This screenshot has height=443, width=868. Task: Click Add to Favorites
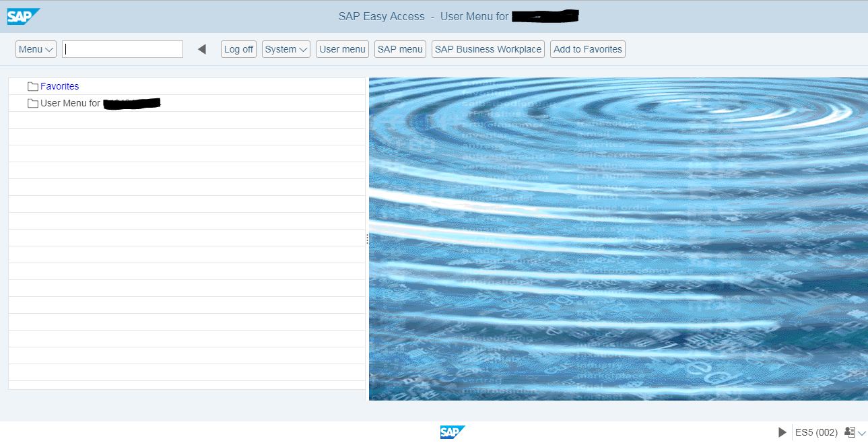pos(588,49)
